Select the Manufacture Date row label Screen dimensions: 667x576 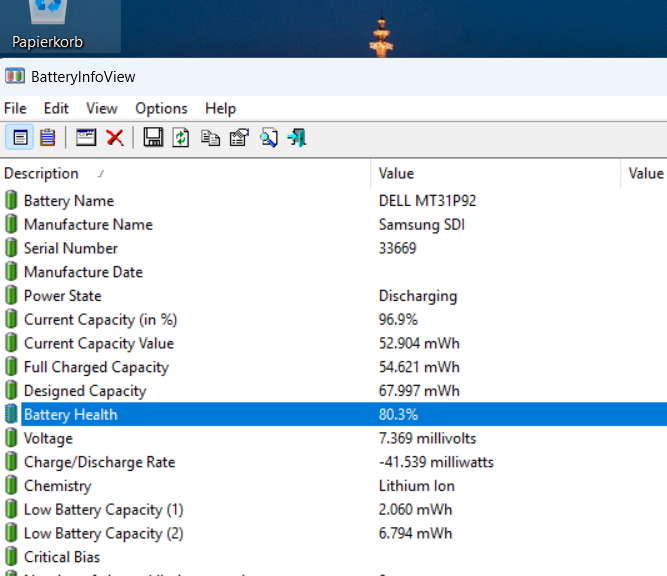[83, 272]
